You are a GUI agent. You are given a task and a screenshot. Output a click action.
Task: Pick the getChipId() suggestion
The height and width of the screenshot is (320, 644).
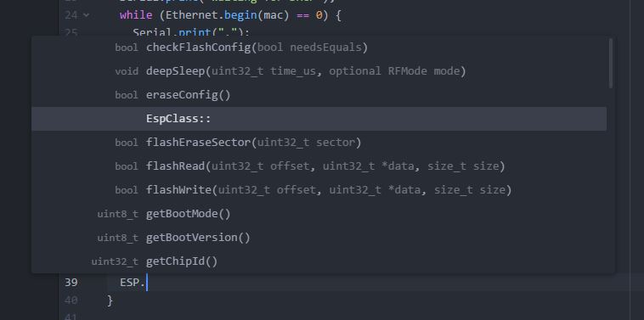click(x=319, y=261)
